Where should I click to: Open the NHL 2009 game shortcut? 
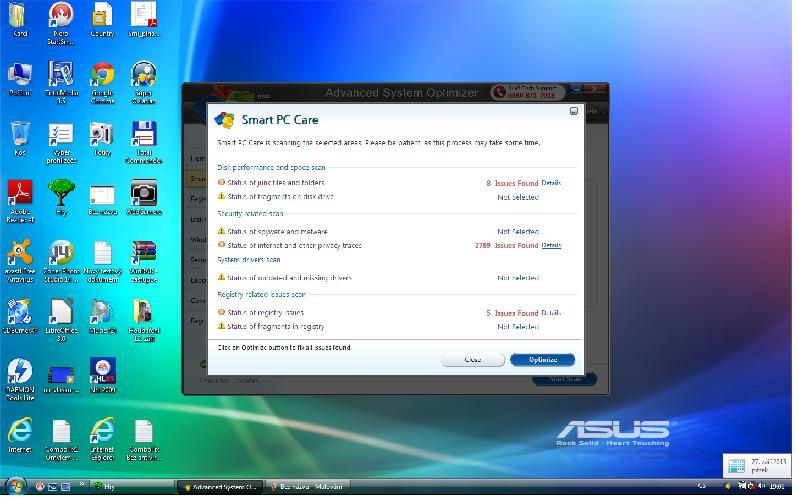(102, 375)
